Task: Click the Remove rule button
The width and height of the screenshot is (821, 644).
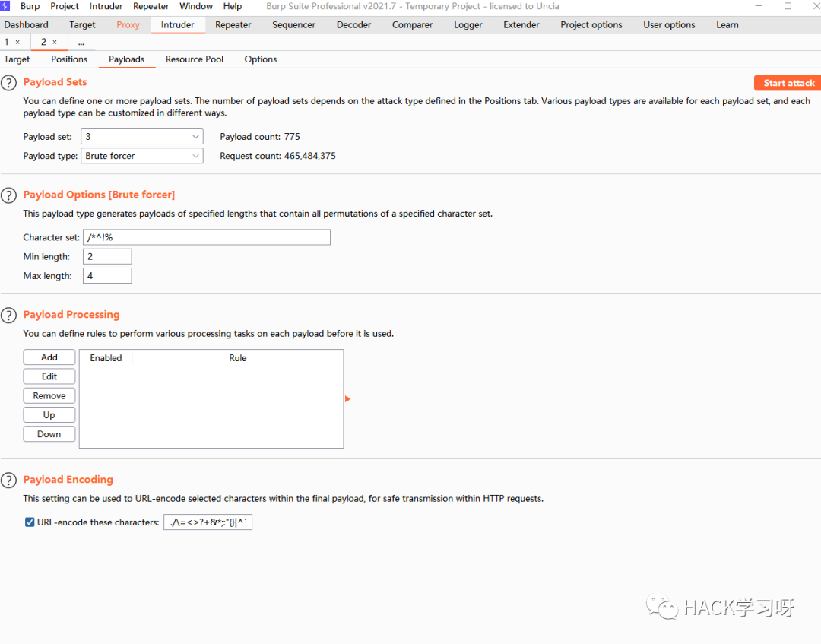Action: point(49,396)
